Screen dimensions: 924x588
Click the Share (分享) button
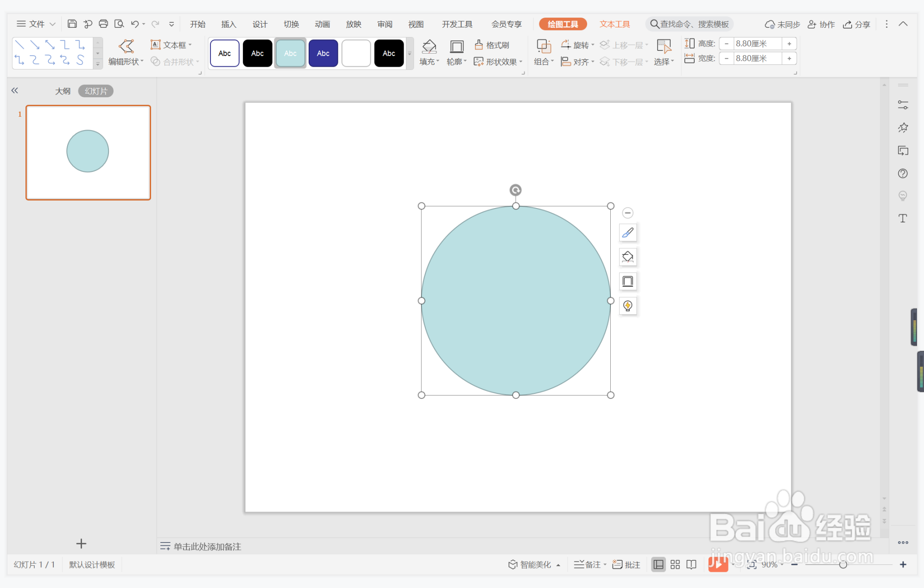pos(857,24)
